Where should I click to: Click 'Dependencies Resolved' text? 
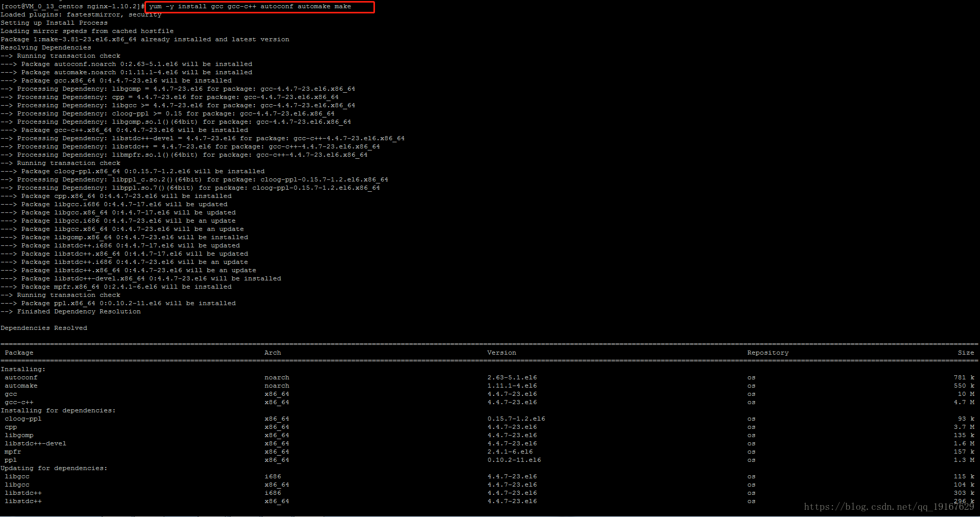coord(44,328)
